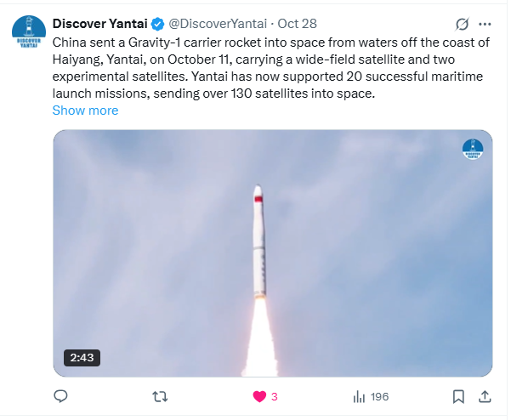Click the blue verified badge
This screenshot has height=420, width=528.
click(157, 23)
